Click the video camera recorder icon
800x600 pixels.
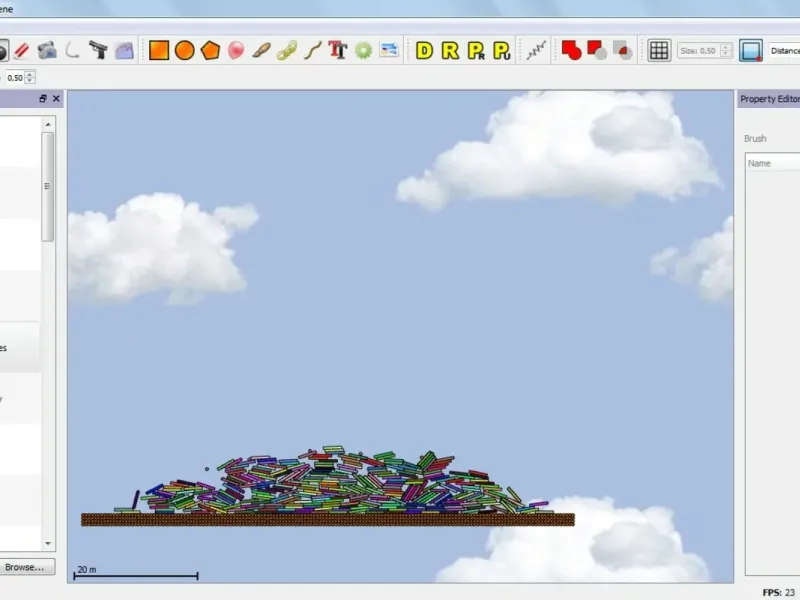click(47, 50)
